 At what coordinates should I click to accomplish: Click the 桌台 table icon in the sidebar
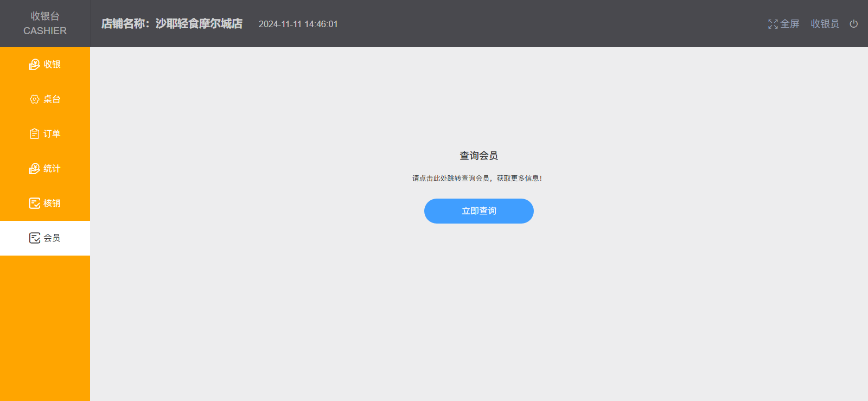coord(34,99)
